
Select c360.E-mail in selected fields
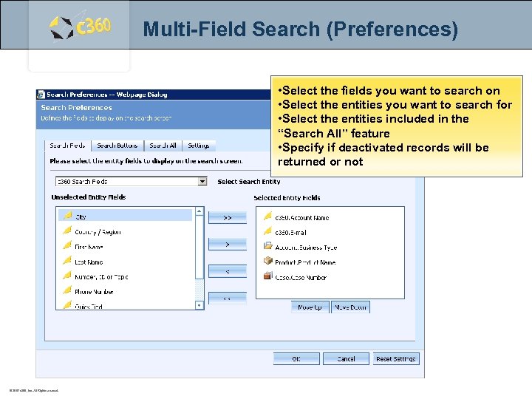pyautogui.click(x=291, y=233)
